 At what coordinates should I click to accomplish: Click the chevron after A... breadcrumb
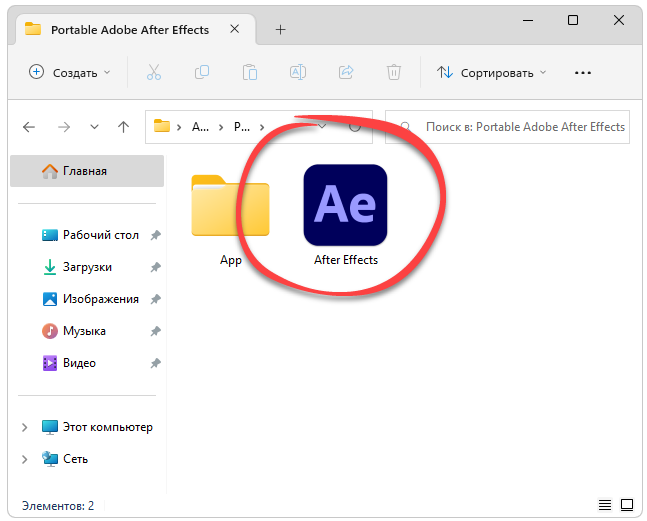(x=221, y=127)
